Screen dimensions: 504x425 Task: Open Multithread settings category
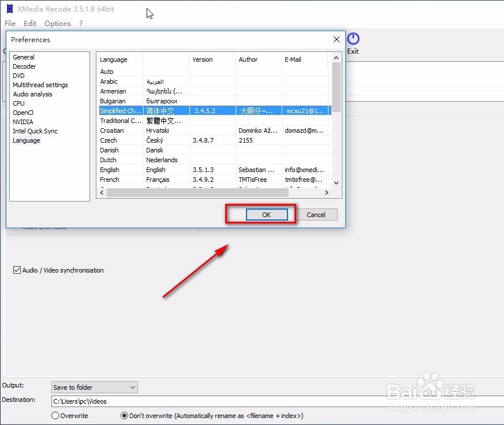40,85
